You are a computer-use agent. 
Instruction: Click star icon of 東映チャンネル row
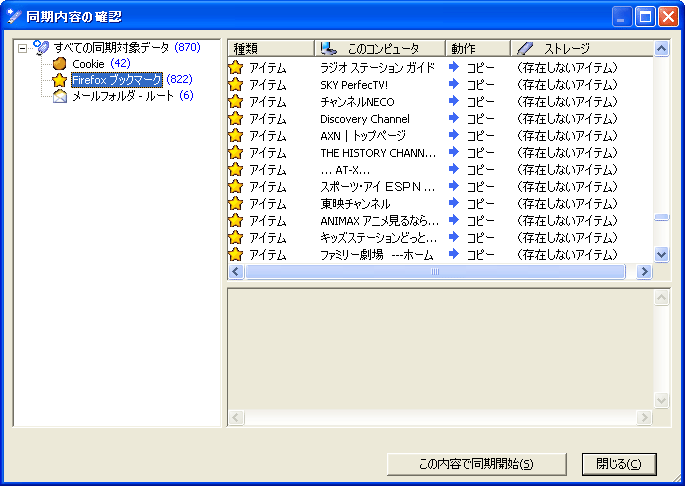(x=235, y=203)
